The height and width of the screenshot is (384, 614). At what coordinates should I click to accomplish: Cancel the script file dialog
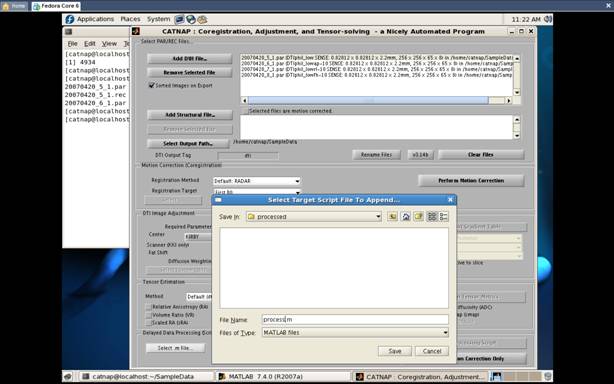coord(432,351)
